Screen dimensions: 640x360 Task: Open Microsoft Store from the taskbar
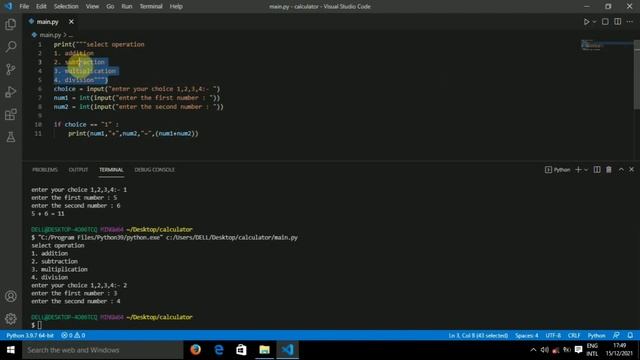pos(241,350)
